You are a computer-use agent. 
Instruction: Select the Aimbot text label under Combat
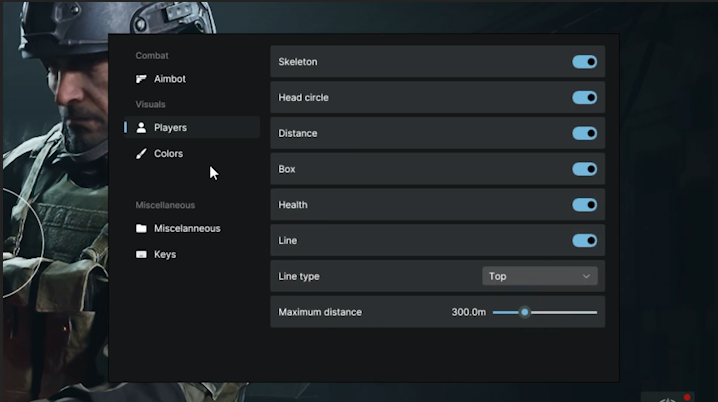pos(170,79)
